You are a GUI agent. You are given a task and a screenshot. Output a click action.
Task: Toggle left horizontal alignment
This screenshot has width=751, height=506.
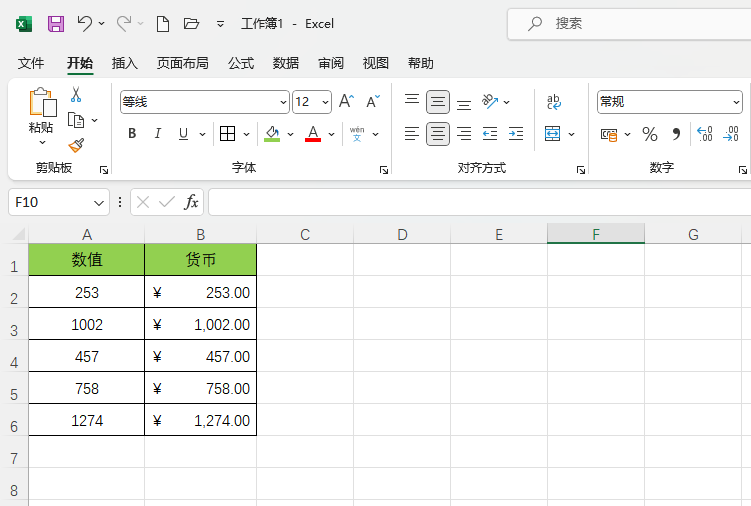pyautogui.click(x=412, y=134)
